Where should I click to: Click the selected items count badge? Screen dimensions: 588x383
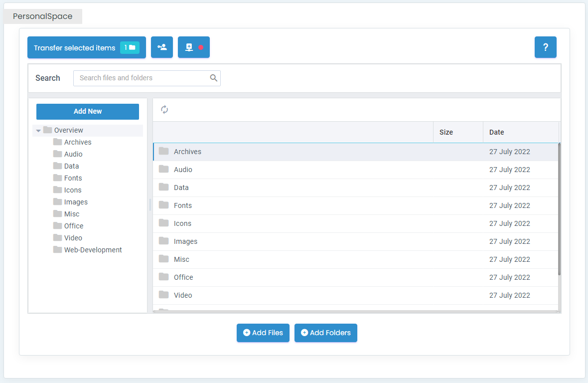(130, 47)
